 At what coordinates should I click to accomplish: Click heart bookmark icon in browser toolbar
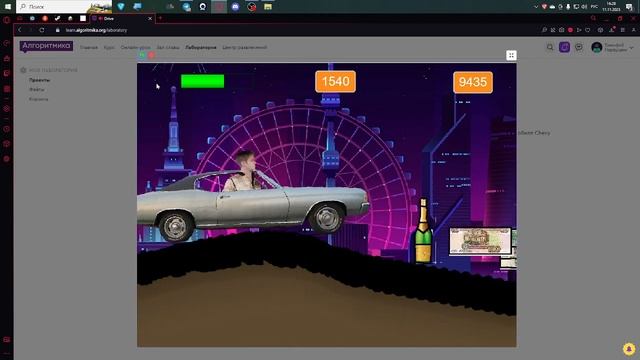(x=588, y=30)
